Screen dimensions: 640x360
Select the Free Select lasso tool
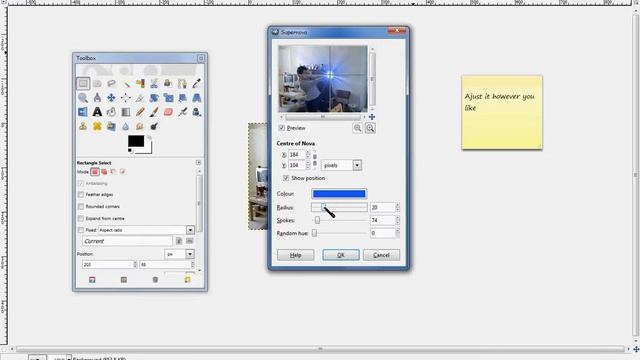pos(111,84)
